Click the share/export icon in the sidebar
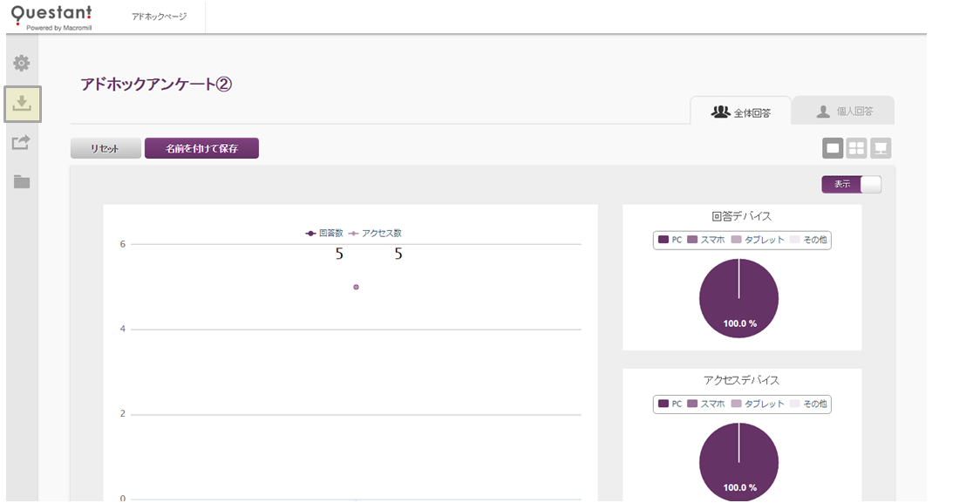Screen dimensions: 980x503 pos(22,142)
